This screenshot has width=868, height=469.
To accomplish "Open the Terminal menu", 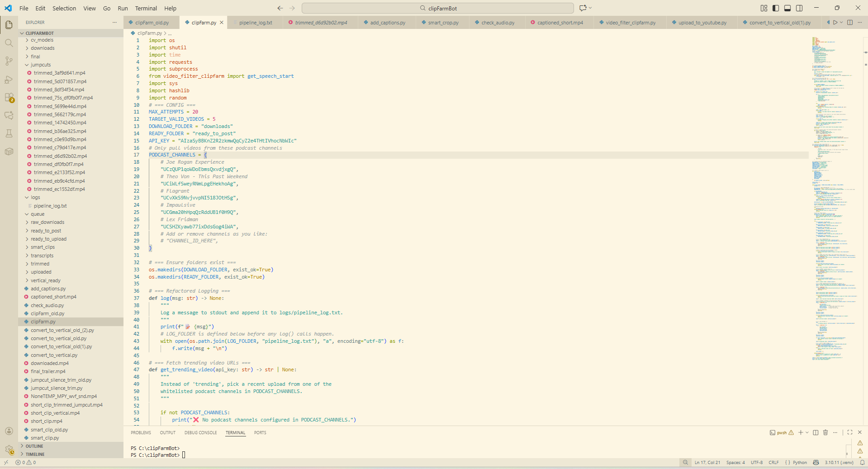I will point(146,8).
